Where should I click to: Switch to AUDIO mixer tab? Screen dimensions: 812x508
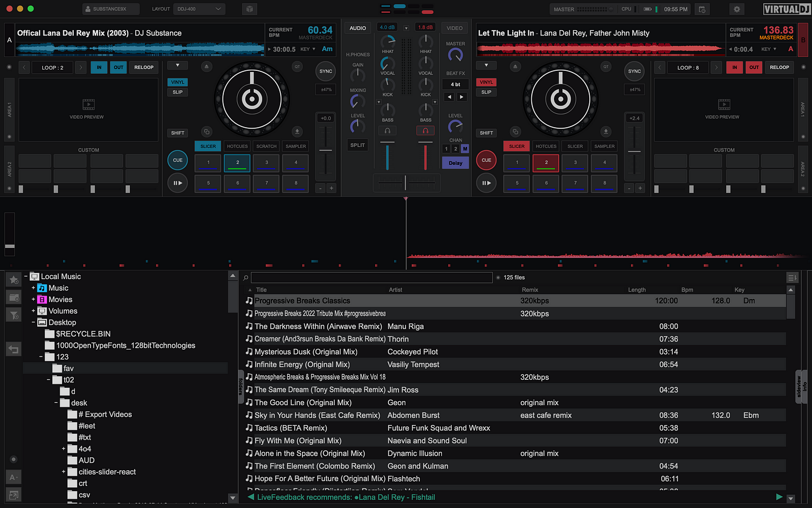click(x=358, y=28)
